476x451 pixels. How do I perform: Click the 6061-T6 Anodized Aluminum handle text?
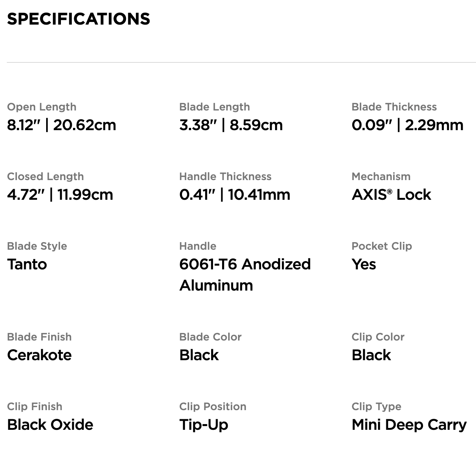pyautogui.click(x=245, y=275)
